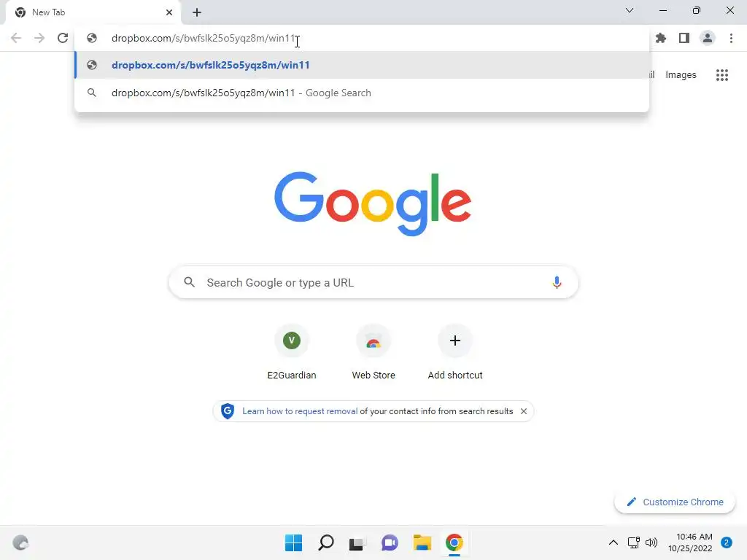Open the Extensions puzzle icon

click(x=661, y=38)
